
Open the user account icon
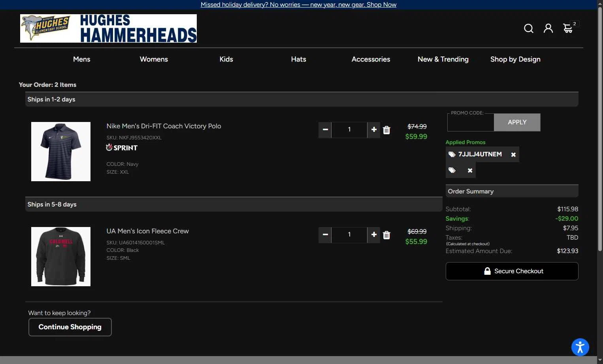coord(548,28)
